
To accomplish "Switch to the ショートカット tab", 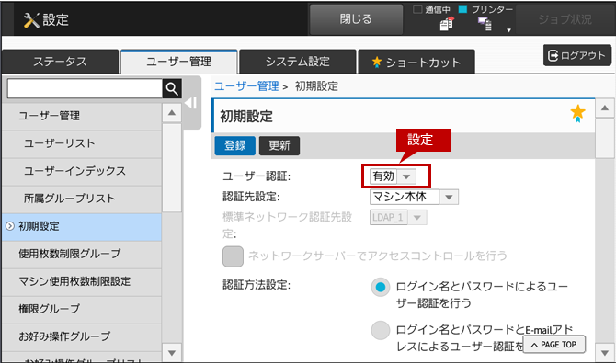I will coord(416,62).
